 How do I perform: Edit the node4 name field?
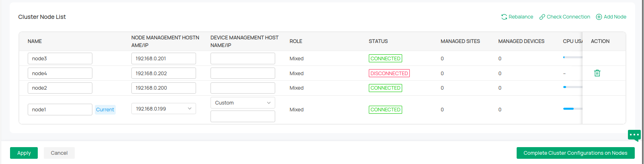coord(60,74)
